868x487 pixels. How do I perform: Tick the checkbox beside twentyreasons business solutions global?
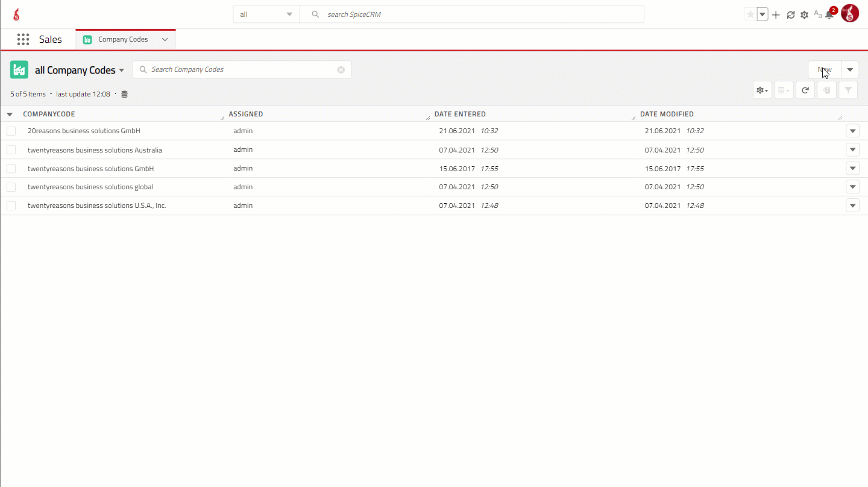coord(11,187)
